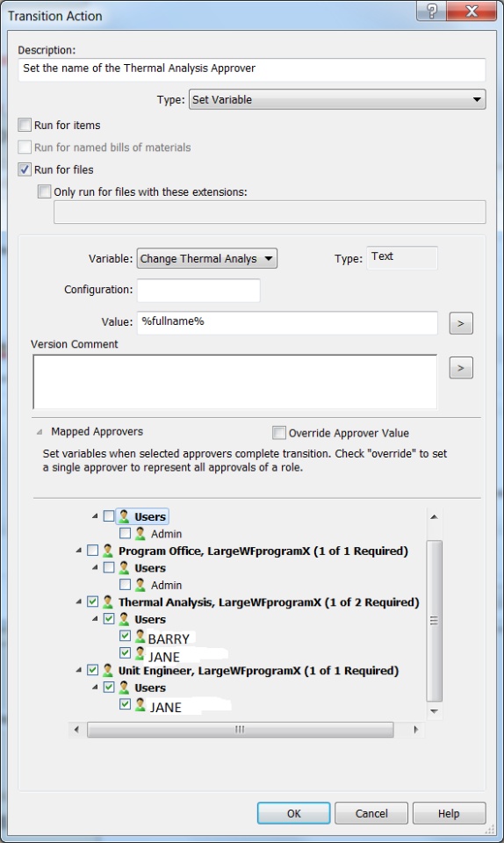Click the Users group icon under Unit Engineer

pyautogui.click(x=124, y=688)
